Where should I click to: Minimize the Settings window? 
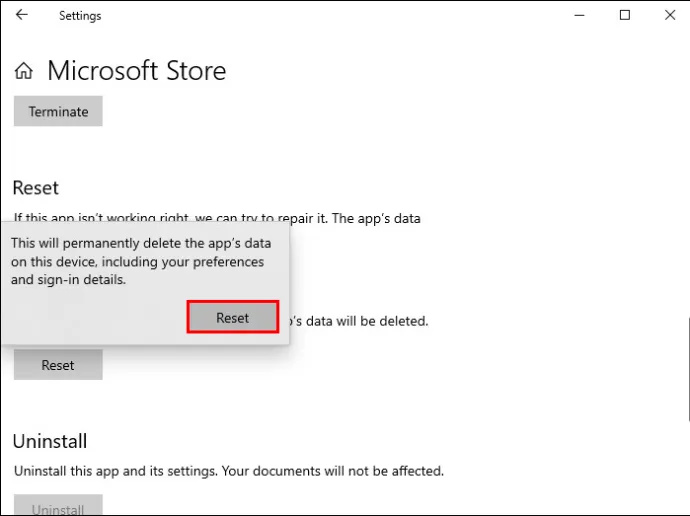[580, 15]
